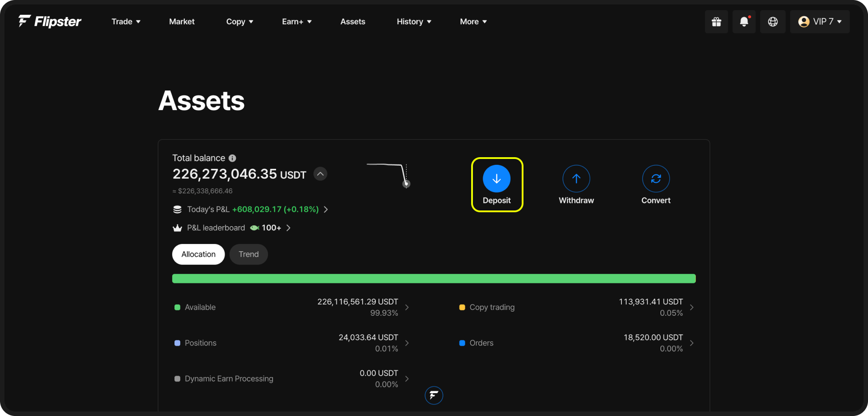Click the 100+ leaderboard rank
Screen dimensions: 868x416
[271, 228]
